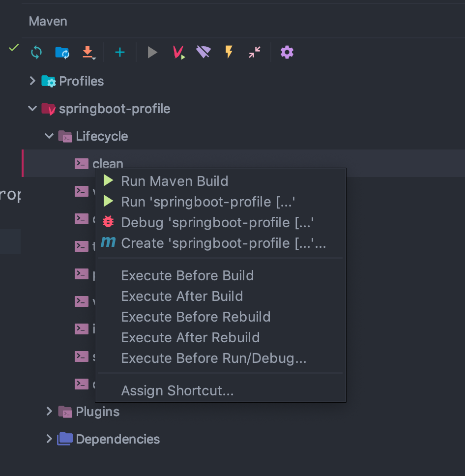Expand the Profiles tree node
465x476 pixels.
33,81
